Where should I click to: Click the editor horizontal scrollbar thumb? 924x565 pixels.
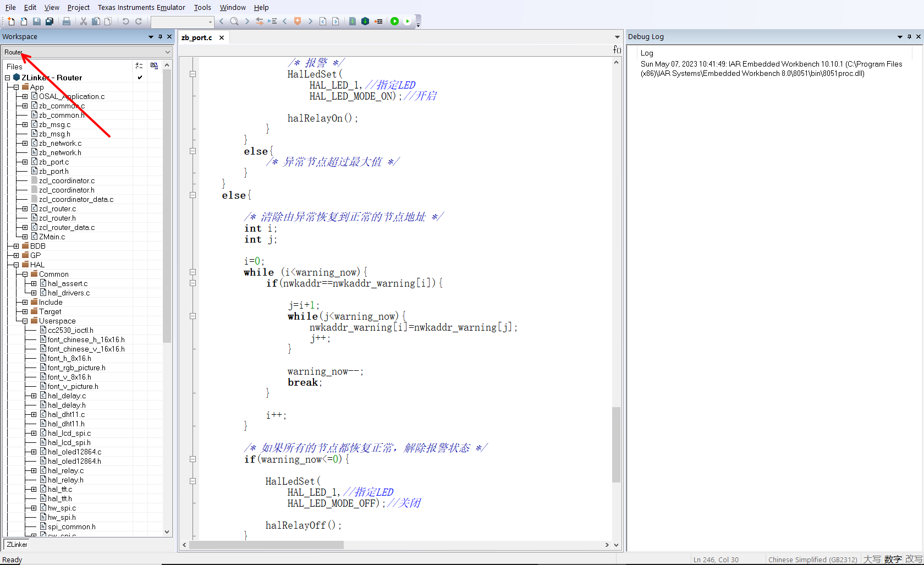(266, 545)
